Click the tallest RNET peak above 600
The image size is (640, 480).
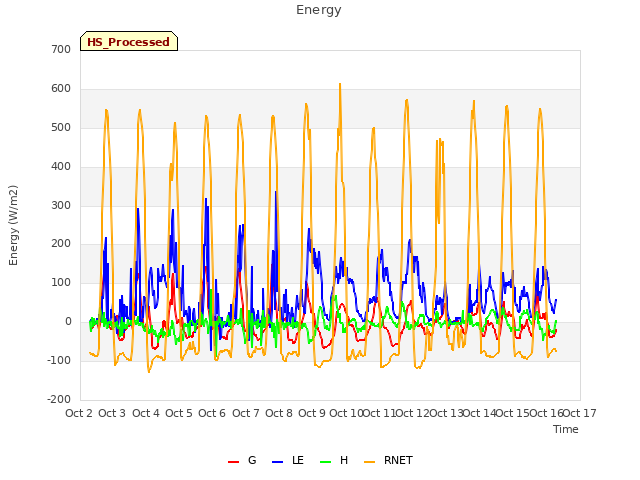pos(340,85)
